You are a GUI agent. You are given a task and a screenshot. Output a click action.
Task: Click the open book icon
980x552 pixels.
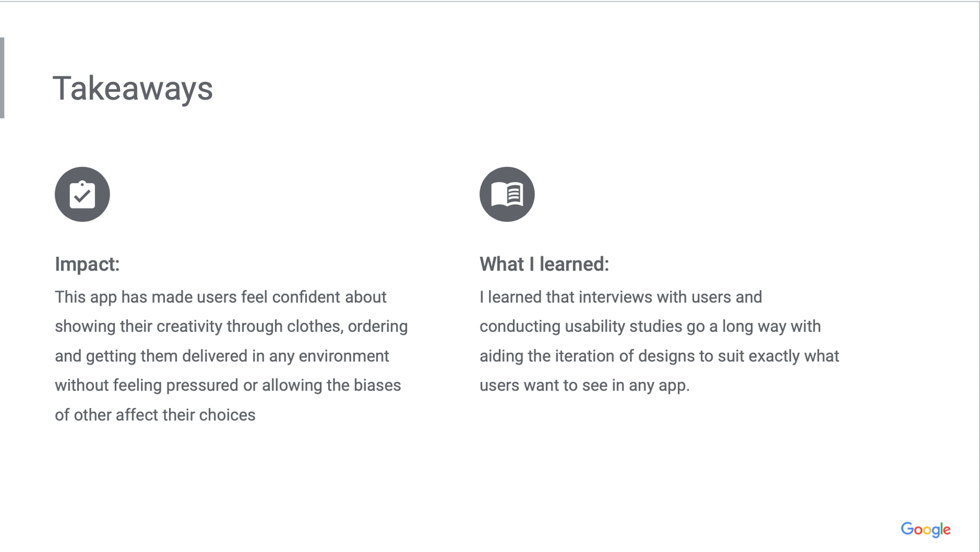(507, 194)
